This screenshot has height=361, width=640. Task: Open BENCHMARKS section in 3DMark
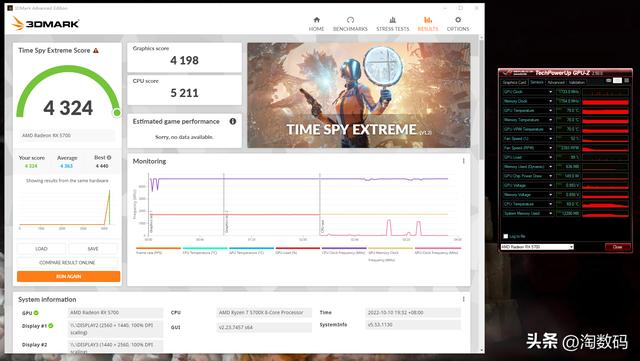[350, 24]
